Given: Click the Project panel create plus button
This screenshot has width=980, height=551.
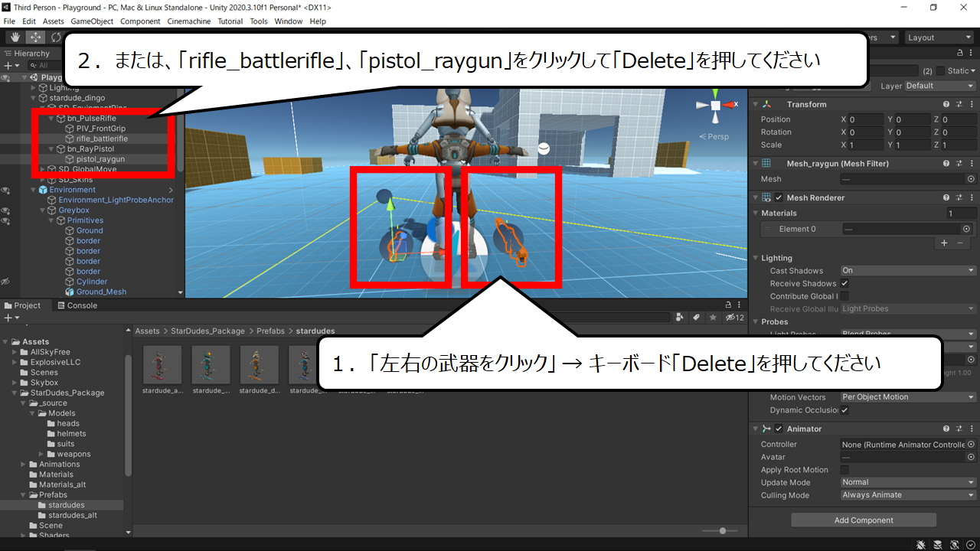Looking at the screenshot, I should pyautogui.click(x=10, y=318).
